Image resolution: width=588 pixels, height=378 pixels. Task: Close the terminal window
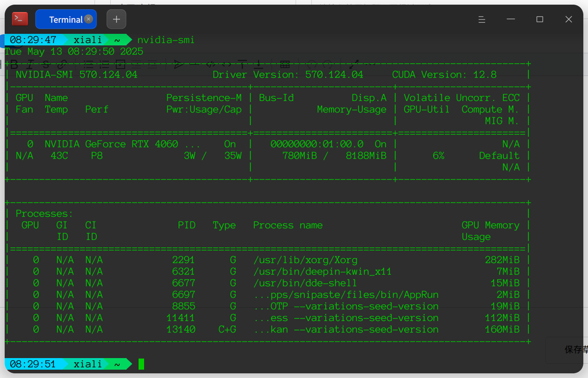569,19
